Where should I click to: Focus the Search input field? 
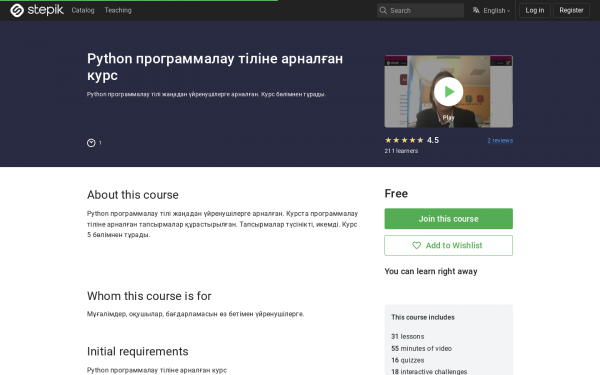420,10
